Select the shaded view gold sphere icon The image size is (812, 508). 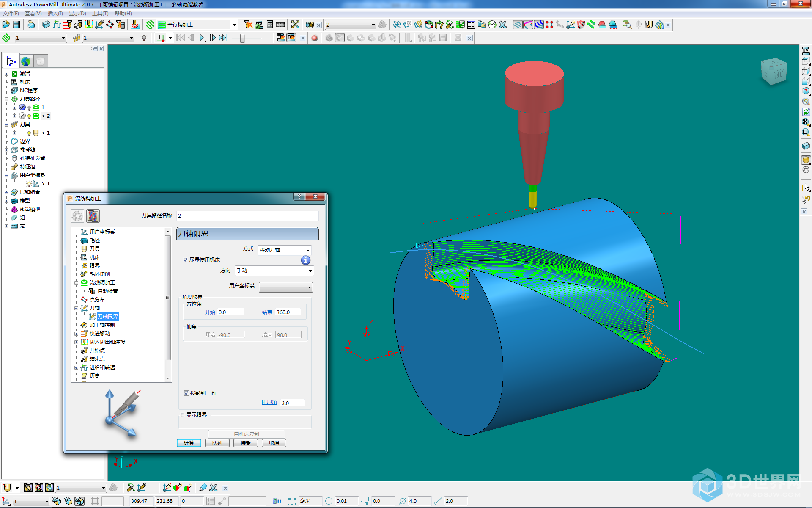pyautogui.click(x=806, y=160)
